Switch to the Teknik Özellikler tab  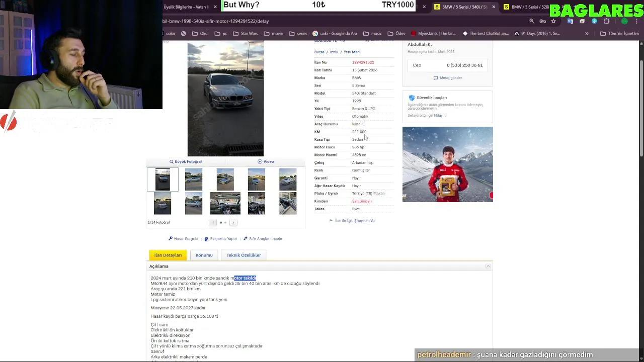tap(244, 255)
